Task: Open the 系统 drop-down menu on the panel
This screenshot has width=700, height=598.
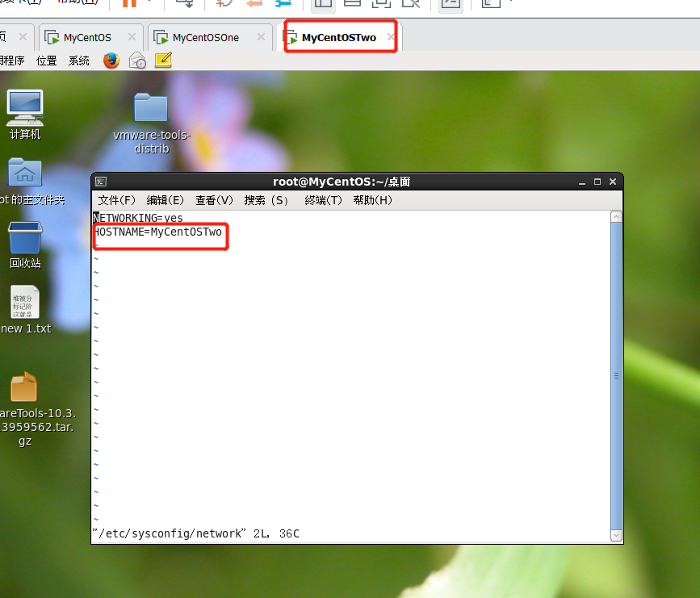Action: (x=78, y=60)
